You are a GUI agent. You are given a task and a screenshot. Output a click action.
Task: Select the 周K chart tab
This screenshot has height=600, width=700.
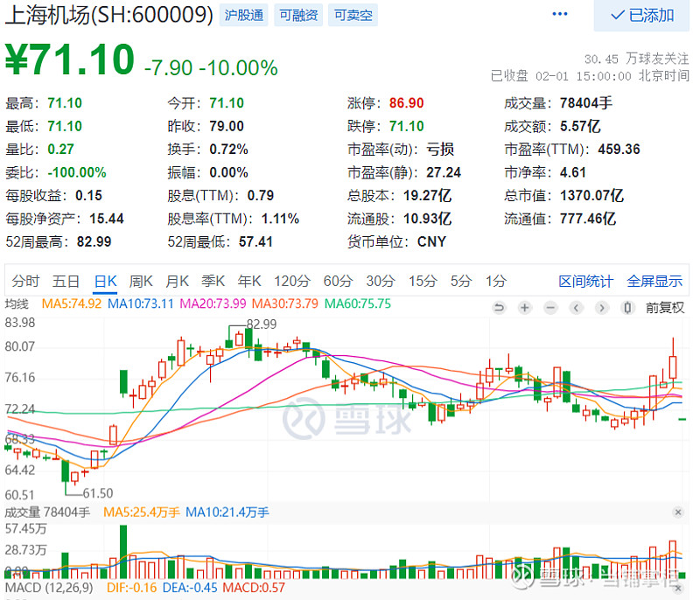click(x=141, y=281)
